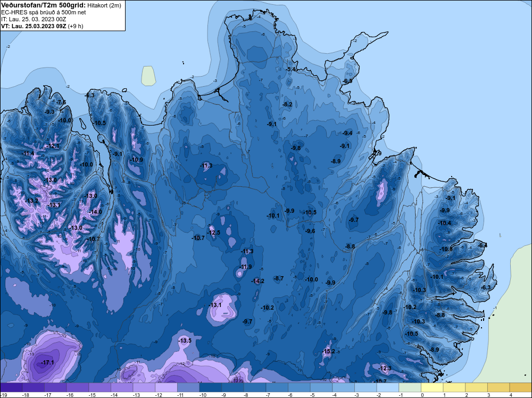This screenshot has height=398, width=532.
Task: Pick legend color between -7 and -6
Action: pyautogui.click(x=277, y=387)
